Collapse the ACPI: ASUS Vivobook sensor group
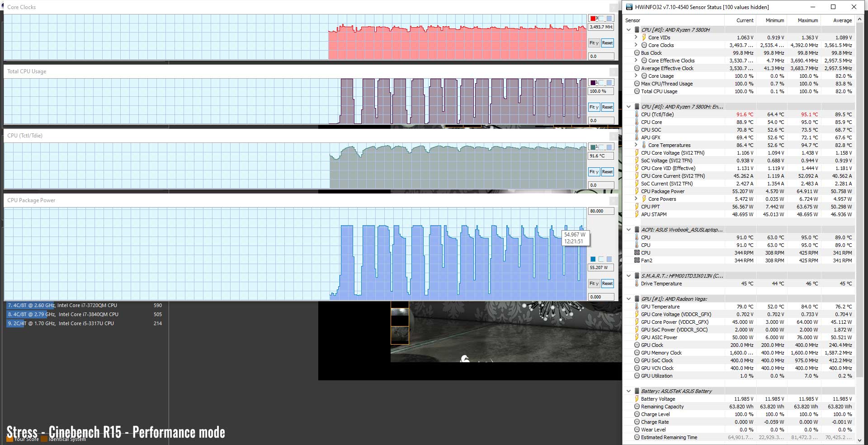This screenshot has width=868, height=445. pyautogui.click(x=628, y=230)
